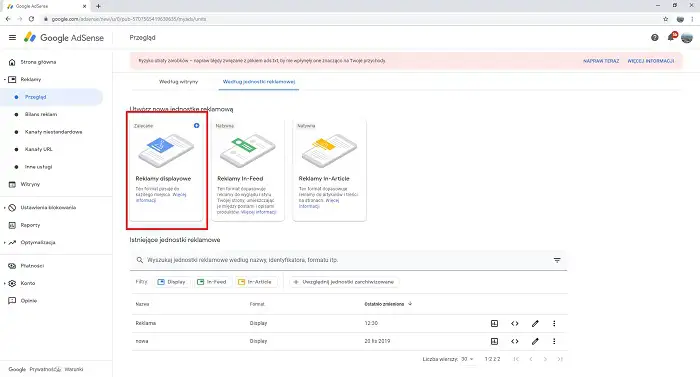
Task: Include archived units filter chip
Action: [x=344, y=282]
